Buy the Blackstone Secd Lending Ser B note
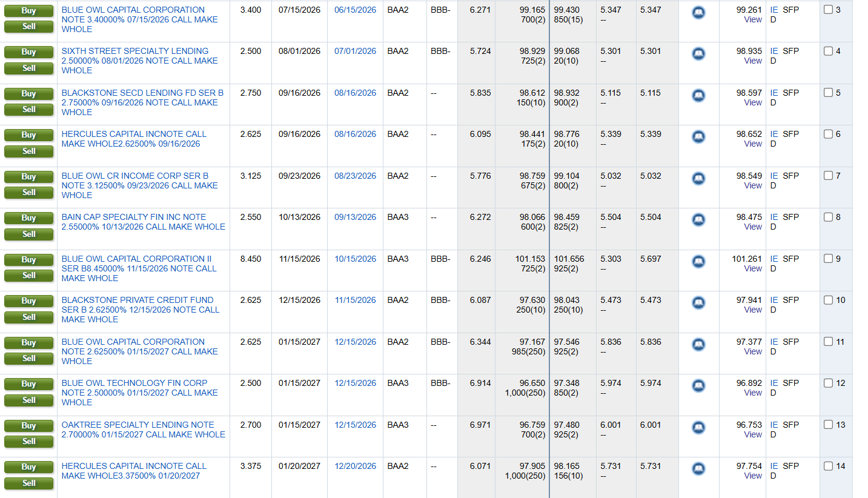 [28, 94]
